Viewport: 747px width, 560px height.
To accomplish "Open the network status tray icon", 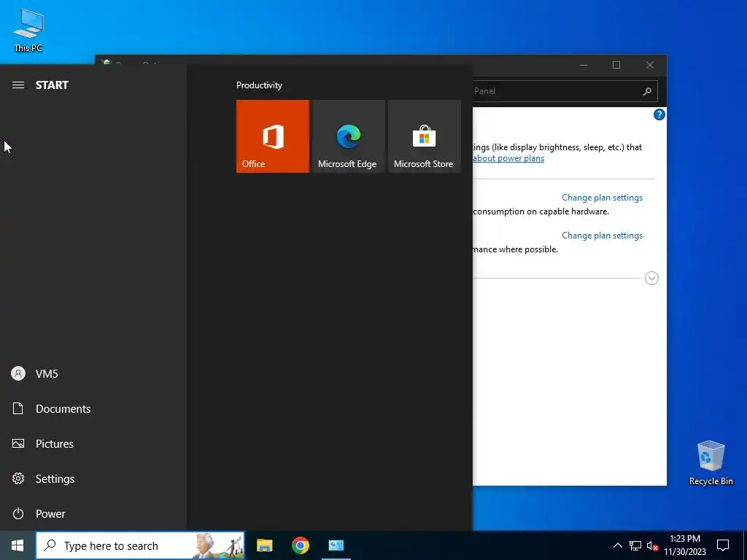I will pos(635,545).
